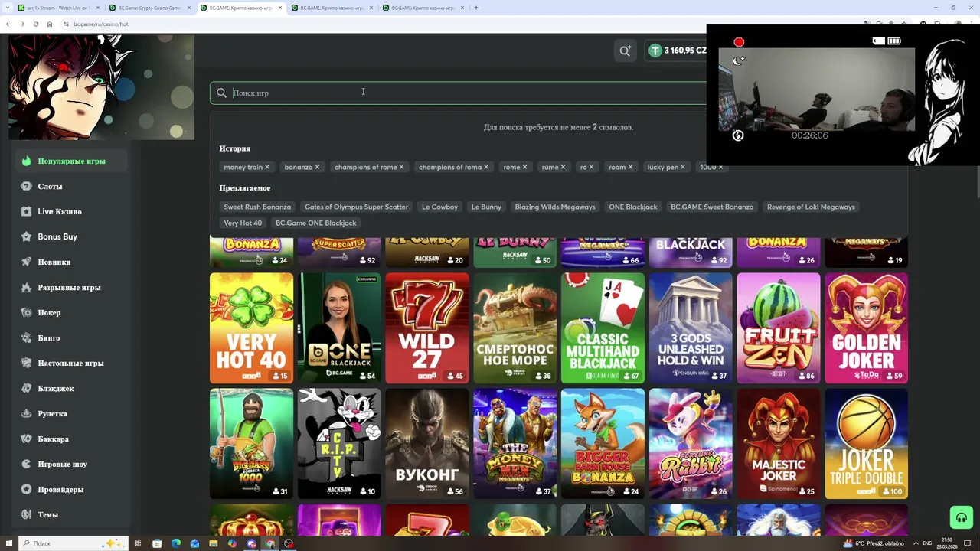Open Настольные игры category in sidebar
This screenshot has height=551, width=980.
click(70, 363)
